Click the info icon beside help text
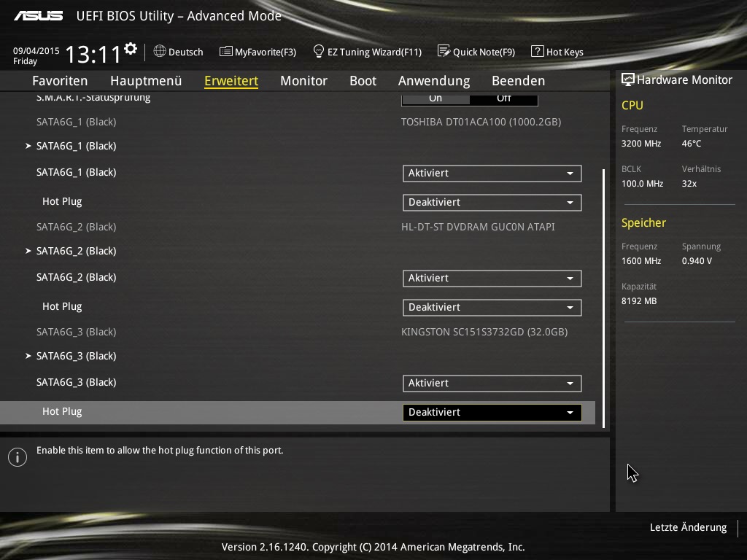 coord(18,457)
